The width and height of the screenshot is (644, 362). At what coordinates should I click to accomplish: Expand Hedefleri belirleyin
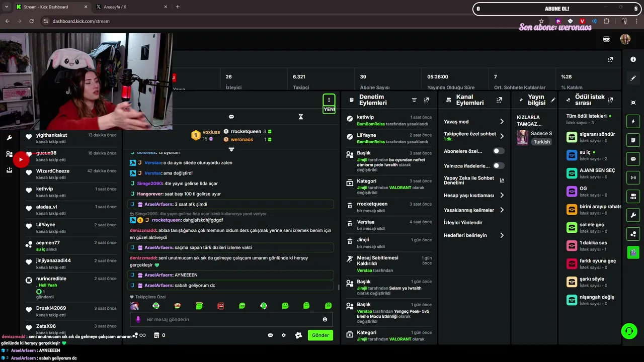coord(474,235)
